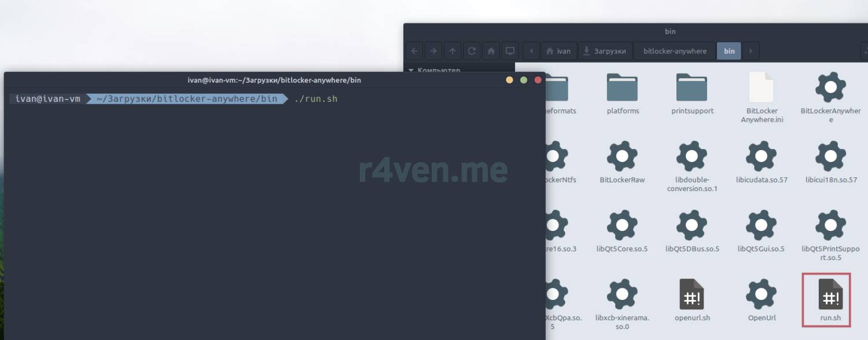Open the Home folder icon

coord(491,51)
